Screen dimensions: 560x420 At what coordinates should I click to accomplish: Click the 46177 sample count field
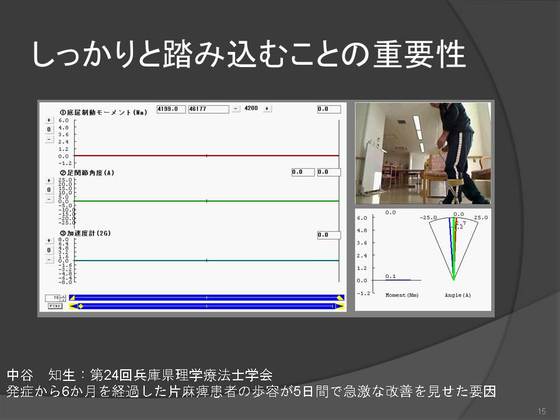209,109
